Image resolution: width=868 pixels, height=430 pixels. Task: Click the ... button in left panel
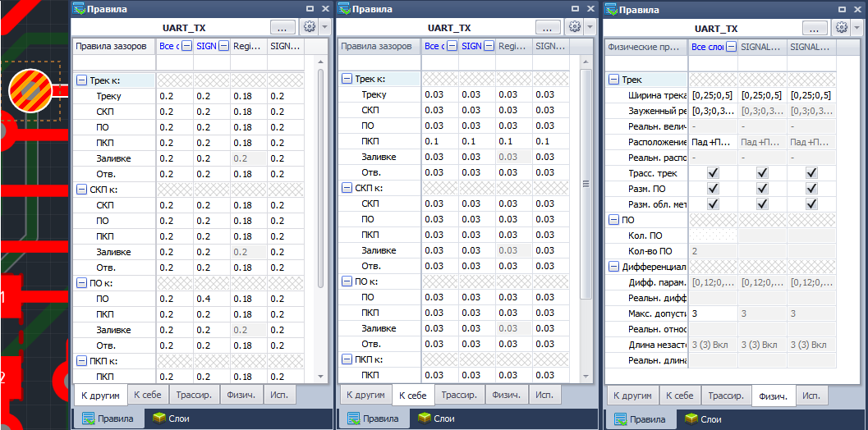point(282,27)
